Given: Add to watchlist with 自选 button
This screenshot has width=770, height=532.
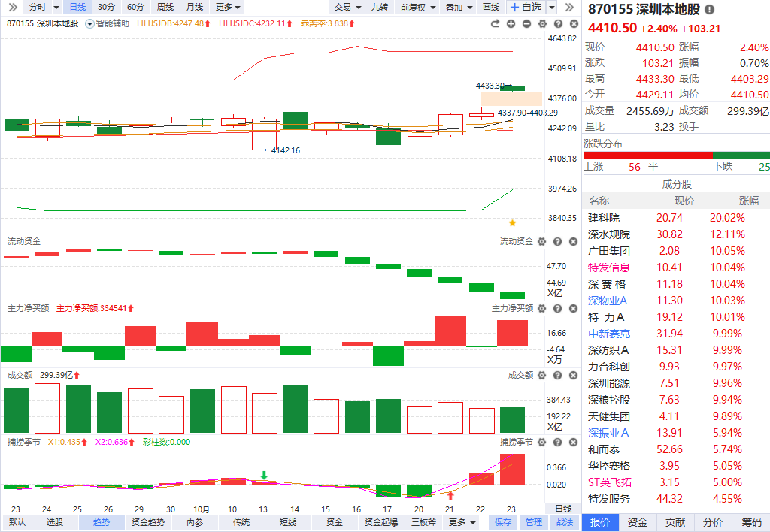Looking at the screenshot, I should point(526,7).
